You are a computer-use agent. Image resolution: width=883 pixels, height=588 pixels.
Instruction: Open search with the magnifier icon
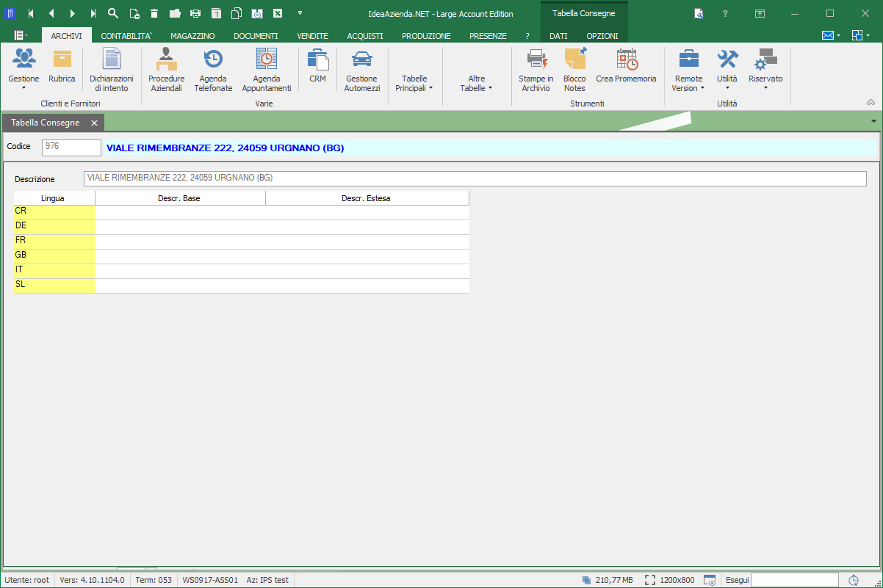[x=113, y=13]
